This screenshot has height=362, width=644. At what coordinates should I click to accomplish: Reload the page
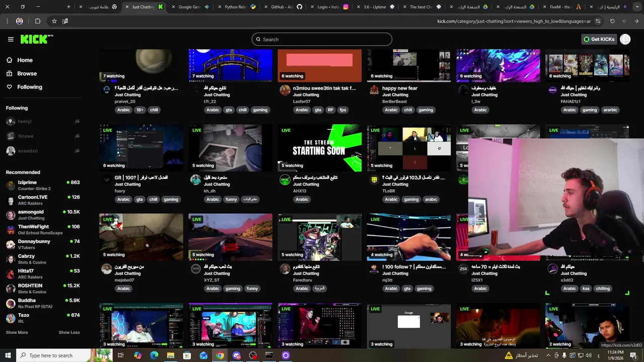tap(612, 21)
